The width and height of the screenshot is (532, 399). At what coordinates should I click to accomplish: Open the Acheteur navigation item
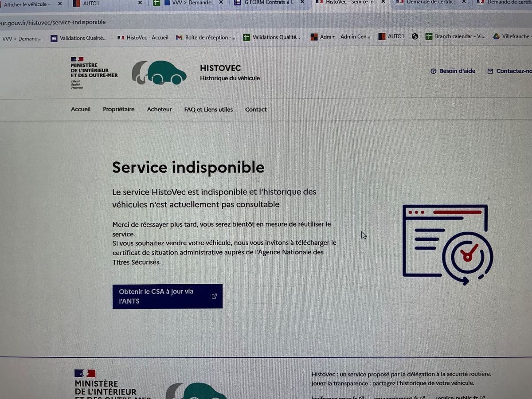coord(159,109)
